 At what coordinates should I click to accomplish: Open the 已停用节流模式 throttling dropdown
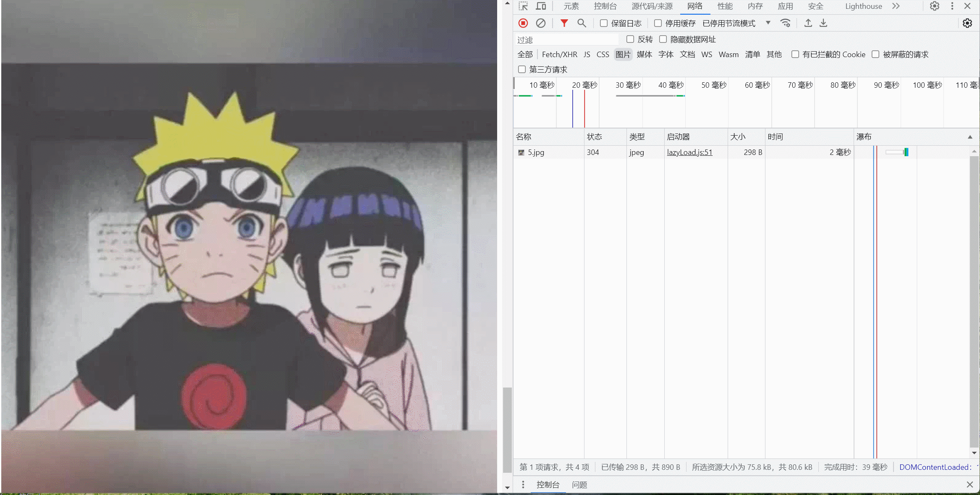[737, 24]
